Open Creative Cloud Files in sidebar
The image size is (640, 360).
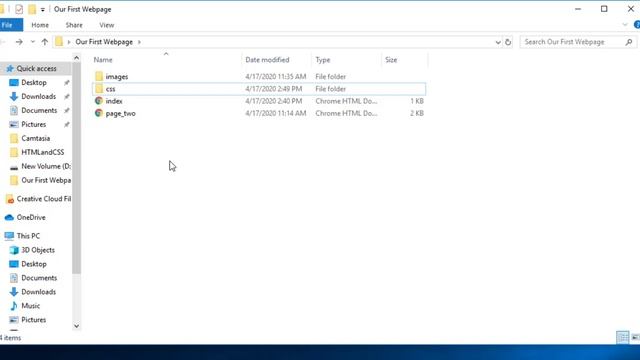tap(44, 199)
